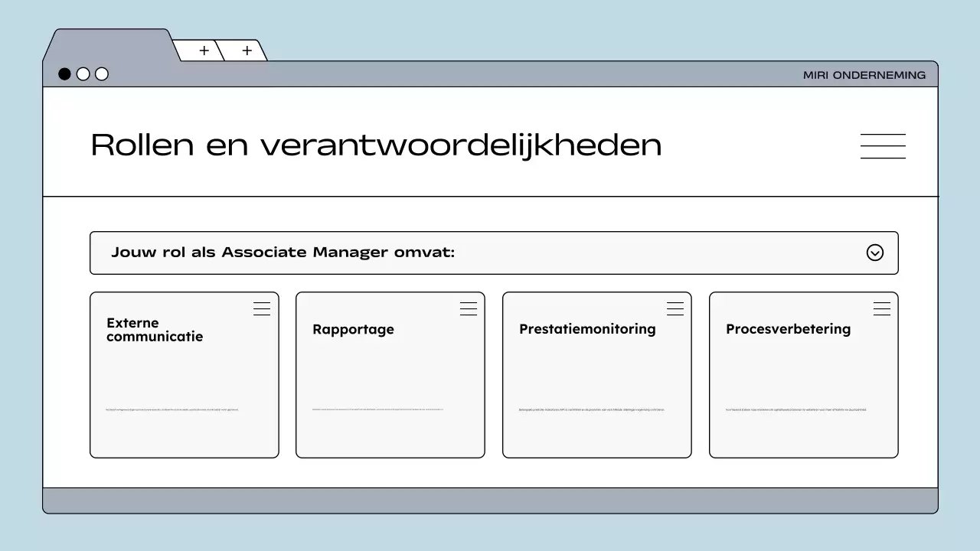Click the middle white window control dot

click(x=83, y=74)
